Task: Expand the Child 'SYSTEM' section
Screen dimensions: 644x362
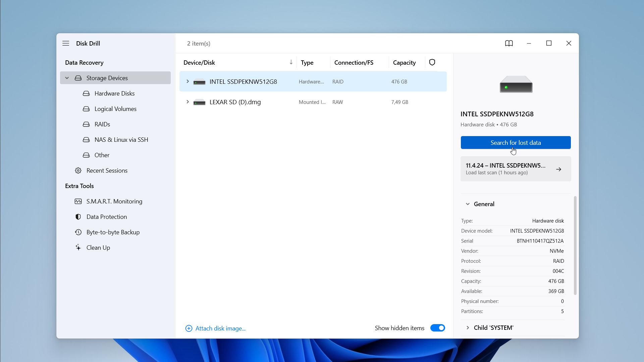Action: tap(468, 327)
